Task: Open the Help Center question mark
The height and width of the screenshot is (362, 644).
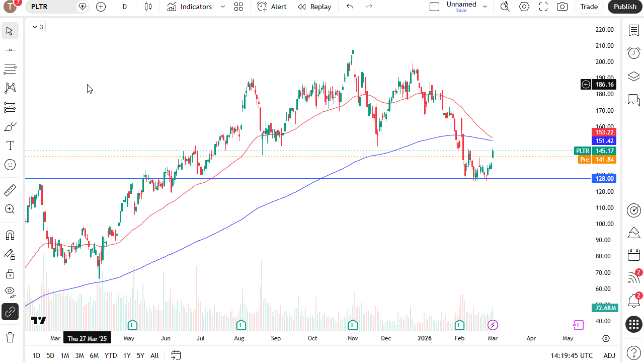Action: point(634,352)
